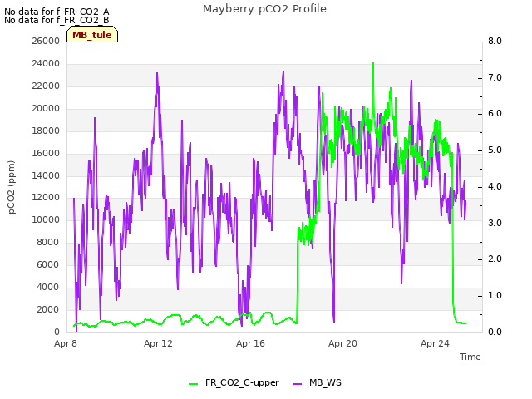Viewport: 532px width, 399px height.
Task: Click the 3.0 right axis value
Action: tap(495, 223)
